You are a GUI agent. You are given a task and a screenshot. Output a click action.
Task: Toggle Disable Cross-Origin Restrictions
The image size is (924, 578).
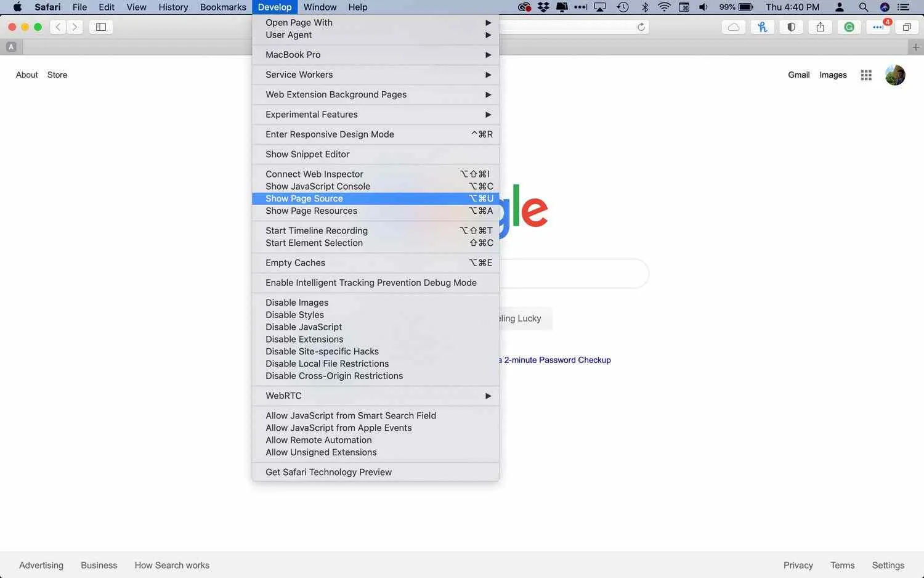coord(376,376)
